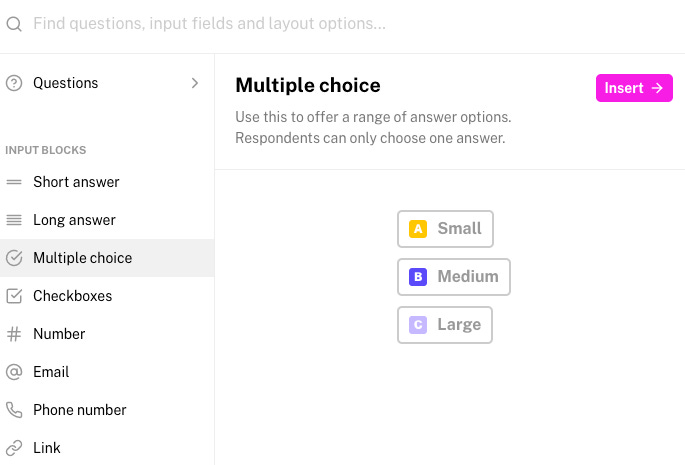Image resolution: width=685 pixels, height=465 pixels.
Task: Select Long answer input block
Action: 74,220
